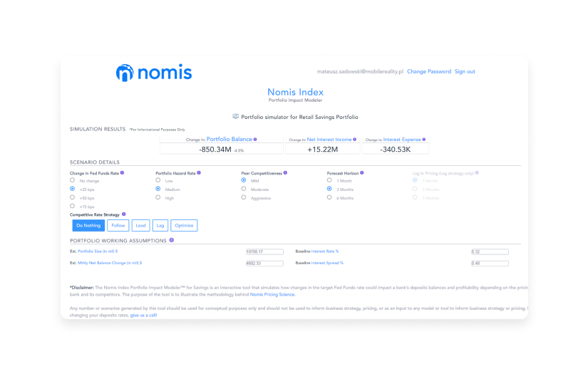
Task: Show info for Lag in Pricing
Action: [x=477, y=173]
